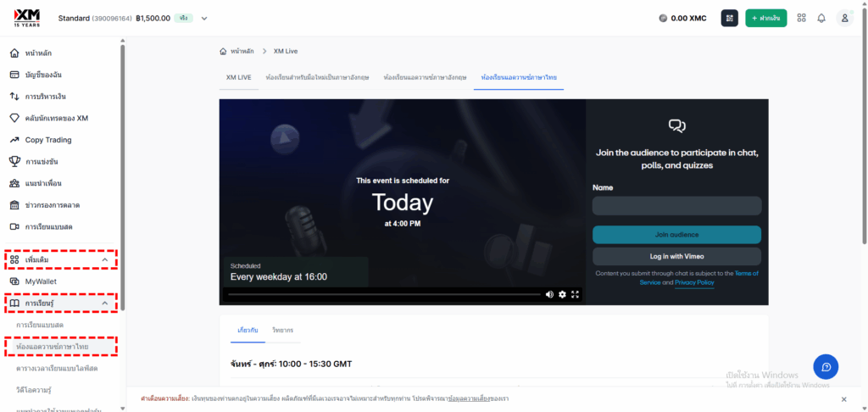Click Log in with Vimeo button
This screenshot has height=412, width=868.
676,256
